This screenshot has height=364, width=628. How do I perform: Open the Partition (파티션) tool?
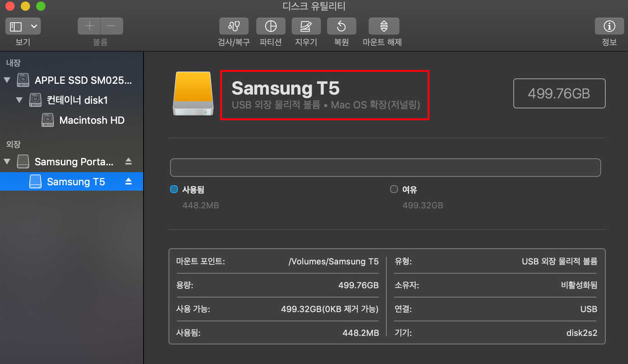click(271, 26)
